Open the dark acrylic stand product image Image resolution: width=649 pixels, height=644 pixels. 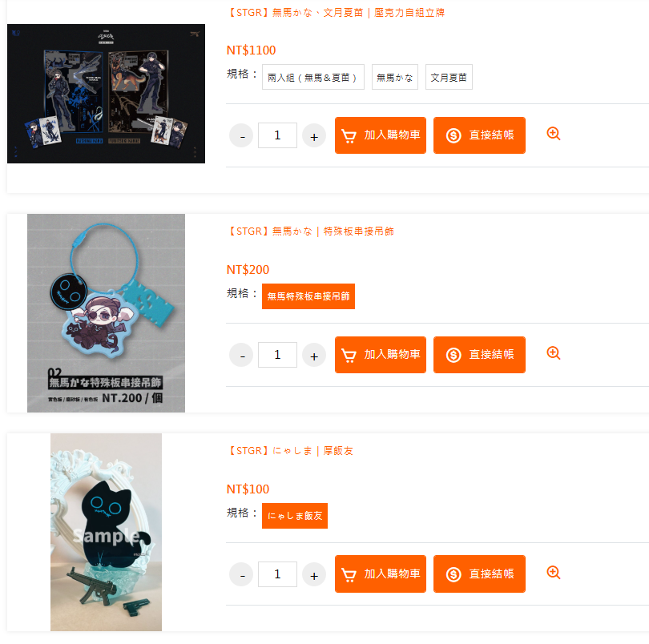(x=106, y=94)
